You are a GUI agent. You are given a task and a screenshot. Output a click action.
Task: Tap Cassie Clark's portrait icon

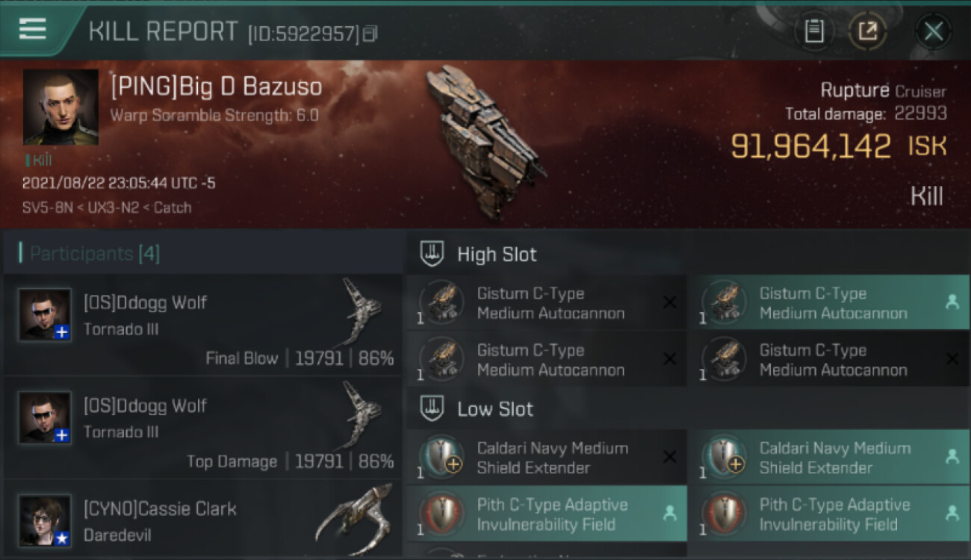45,520
